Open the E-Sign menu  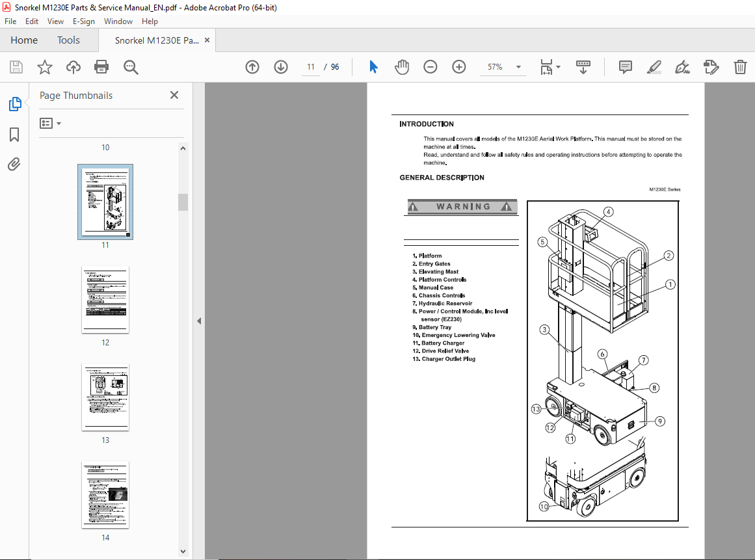point(84,21)
